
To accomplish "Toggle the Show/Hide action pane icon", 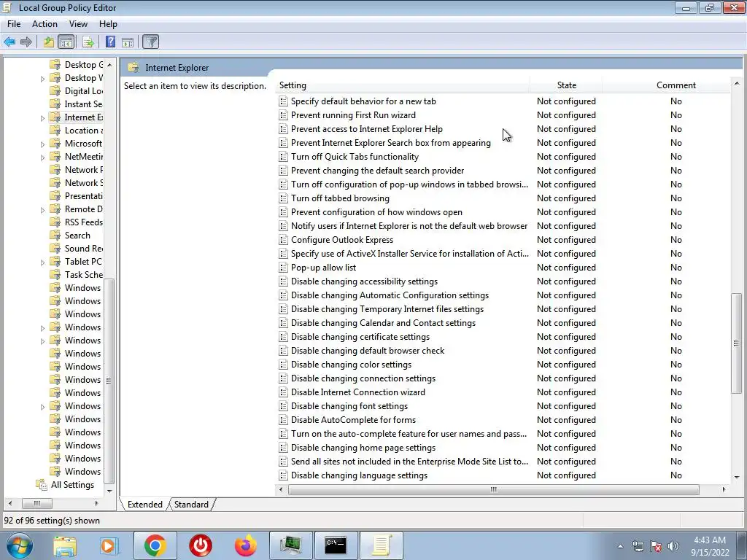I will pyautogui.click(x=128, y=42).
